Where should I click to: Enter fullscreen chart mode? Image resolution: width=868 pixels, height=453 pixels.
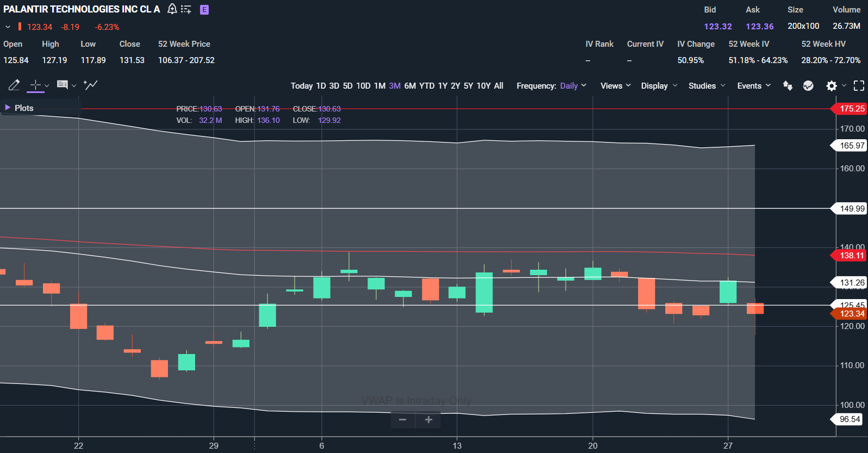coord(859,85)
